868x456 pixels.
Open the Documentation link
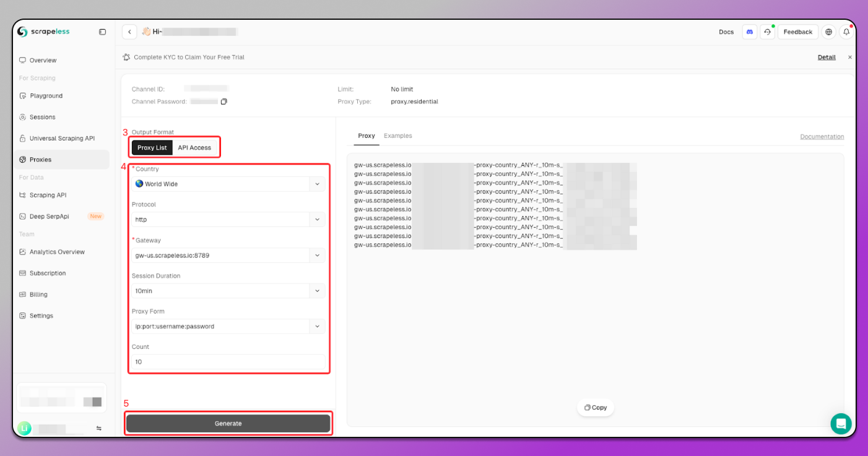(822, 137)
